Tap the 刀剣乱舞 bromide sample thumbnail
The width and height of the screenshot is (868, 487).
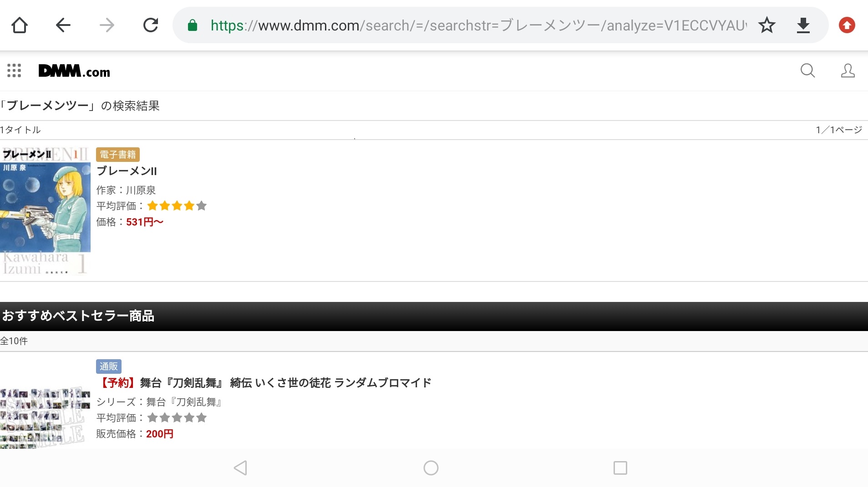pos(45,417)
